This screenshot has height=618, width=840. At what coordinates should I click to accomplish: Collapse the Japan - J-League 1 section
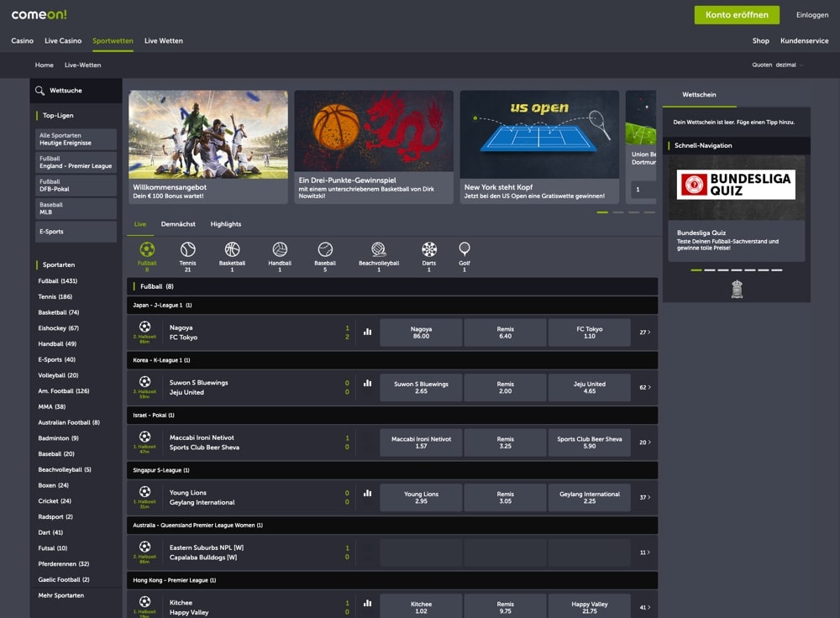[x=392, y=306]
